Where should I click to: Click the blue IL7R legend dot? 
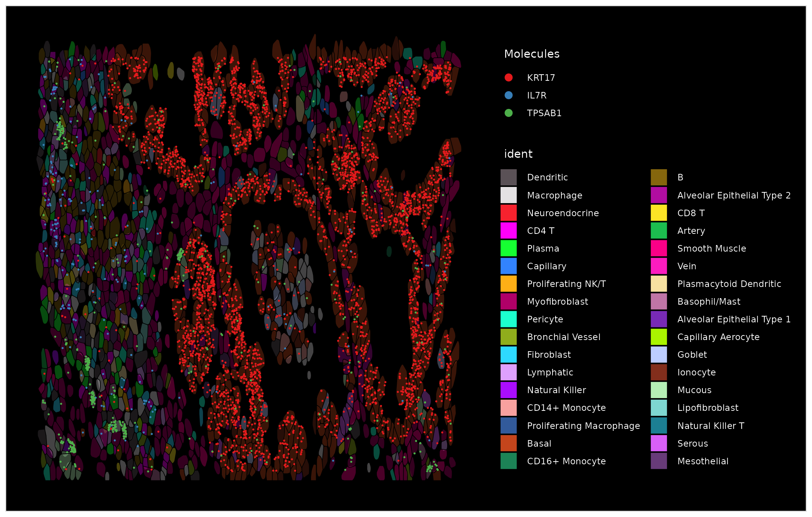point(508,95)
